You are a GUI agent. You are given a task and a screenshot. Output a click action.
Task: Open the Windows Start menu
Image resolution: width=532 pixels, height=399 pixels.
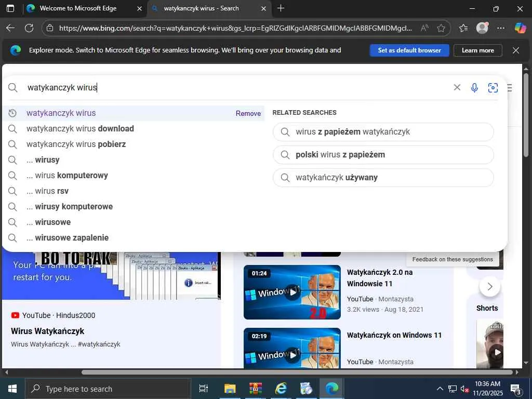[12, 389]
